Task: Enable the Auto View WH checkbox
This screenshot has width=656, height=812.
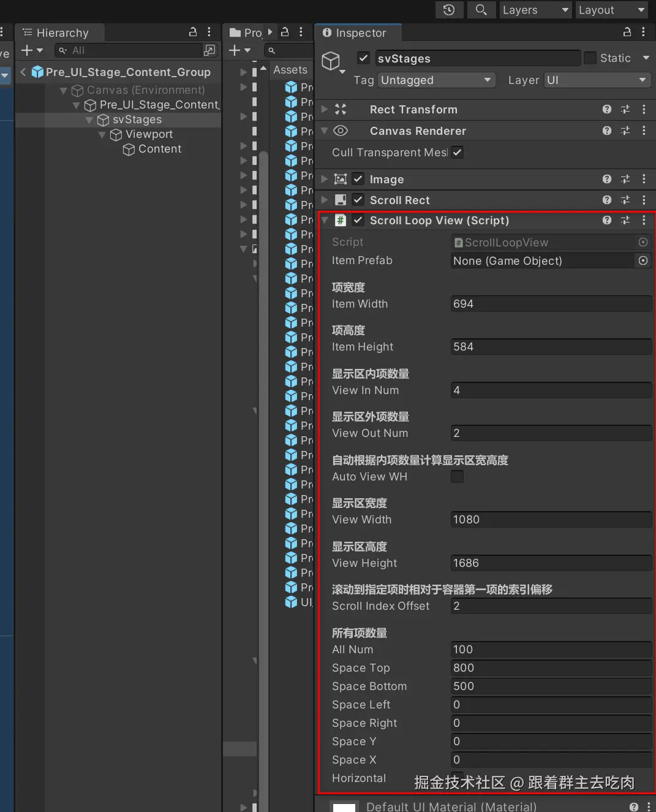Action: [x=458, y=477]
